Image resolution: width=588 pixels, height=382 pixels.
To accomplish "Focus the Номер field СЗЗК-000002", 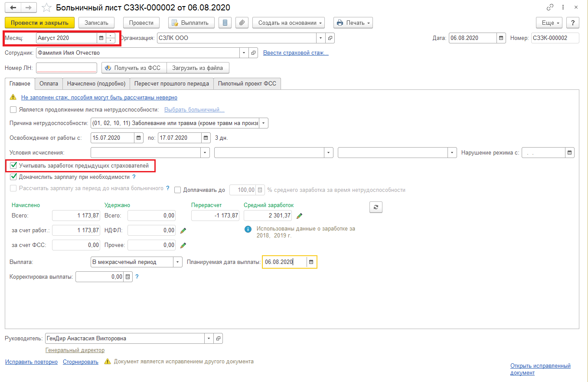I will 555,38.
